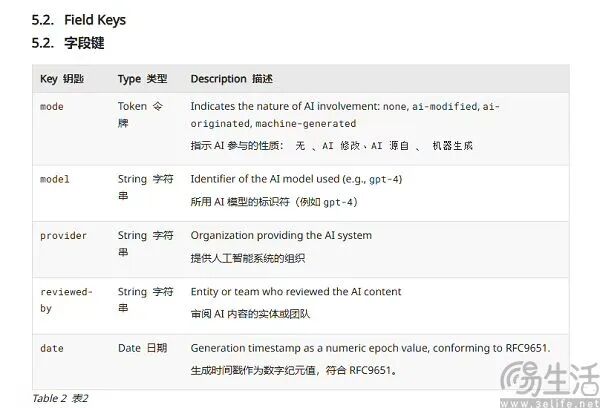Click the "model" key cell
The width and height of the screenshot is (600, 408).
(x=55, y=179)
